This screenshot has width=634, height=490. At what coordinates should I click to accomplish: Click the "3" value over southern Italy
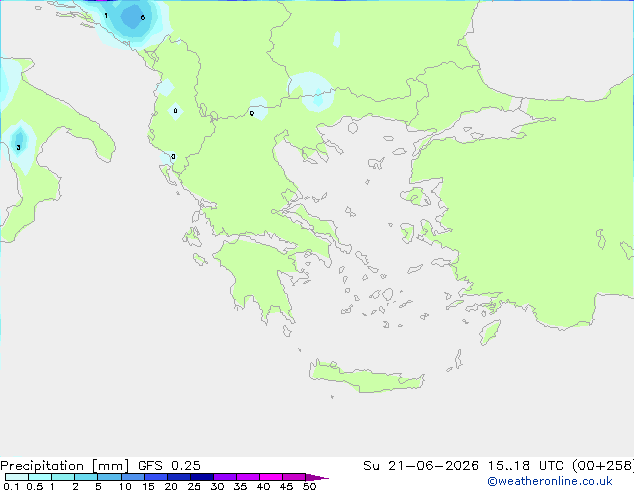click(18, 148)
